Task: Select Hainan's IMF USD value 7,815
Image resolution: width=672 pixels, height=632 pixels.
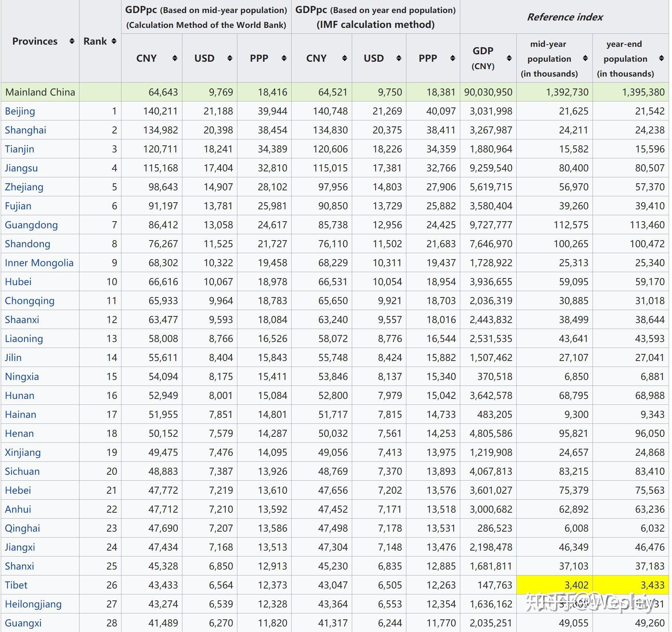Action: point(390,415)
